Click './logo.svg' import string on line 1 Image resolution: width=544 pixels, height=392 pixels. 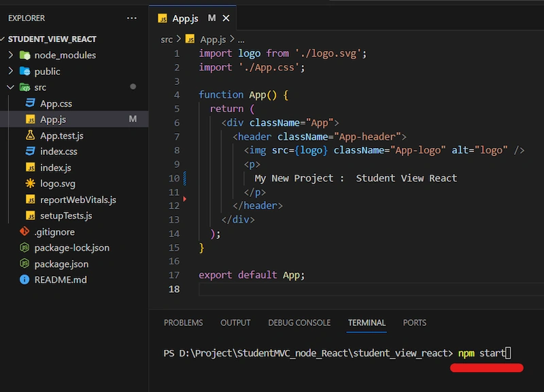coord(328,54)
